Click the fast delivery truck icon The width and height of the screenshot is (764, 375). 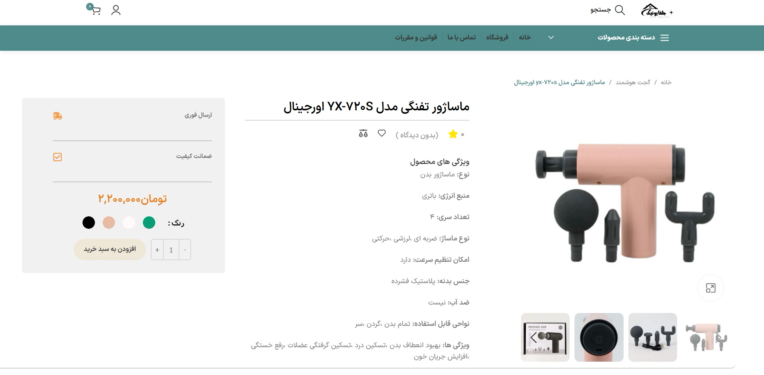pyautogui.click(x=57, y=116)
